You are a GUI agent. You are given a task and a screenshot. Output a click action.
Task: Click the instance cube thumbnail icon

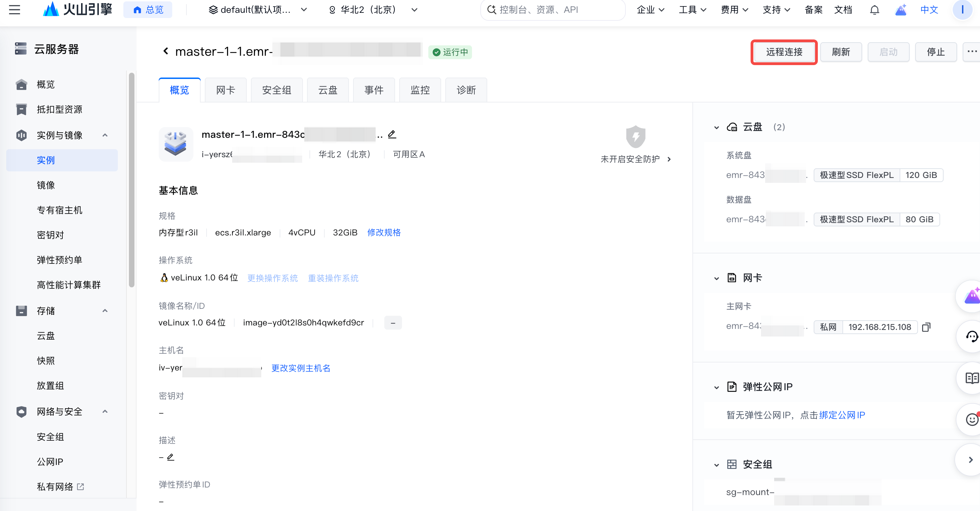175,144
